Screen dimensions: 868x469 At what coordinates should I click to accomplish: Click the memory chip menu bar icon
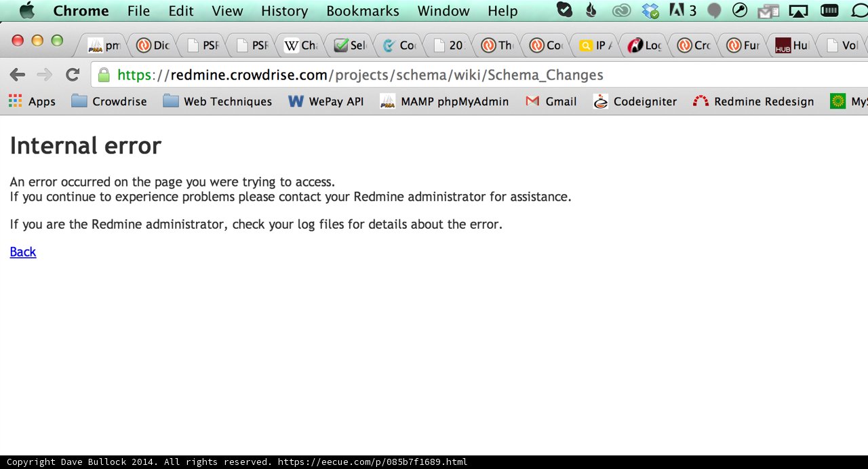tap(829, 10)
